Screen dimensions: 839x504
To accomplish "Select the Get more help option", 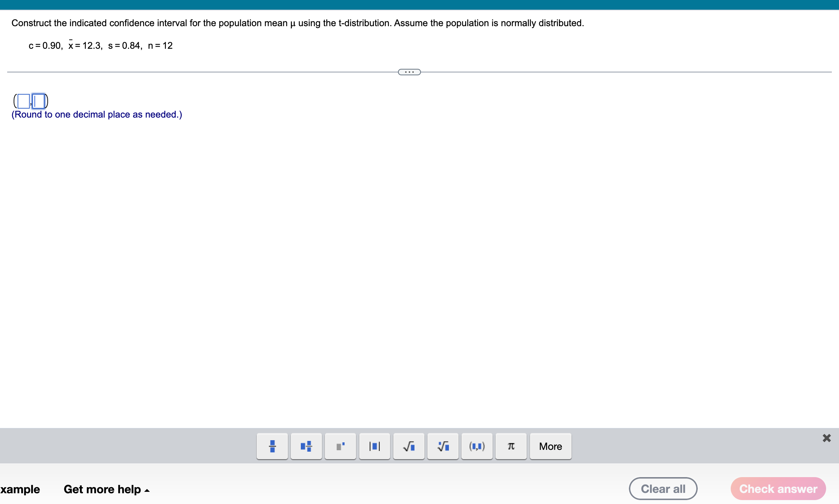I will pyautogui.click(x=103, y=489).
